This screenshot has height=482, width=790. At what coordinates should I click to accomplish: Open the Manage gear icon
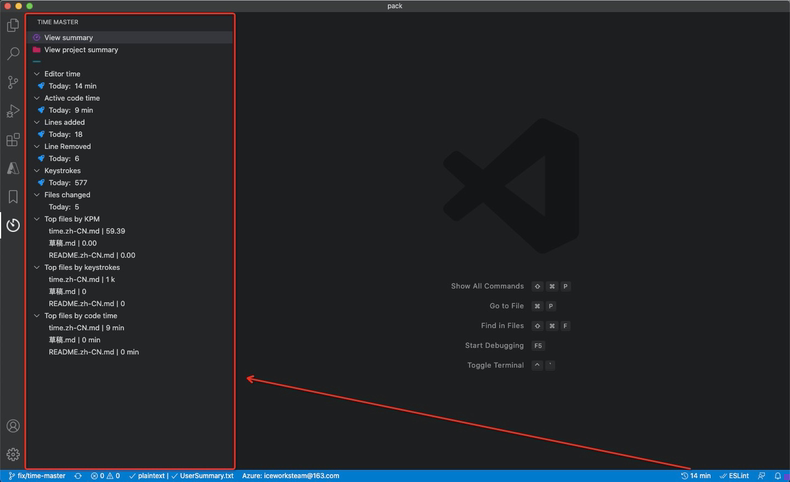pos(13,454)
